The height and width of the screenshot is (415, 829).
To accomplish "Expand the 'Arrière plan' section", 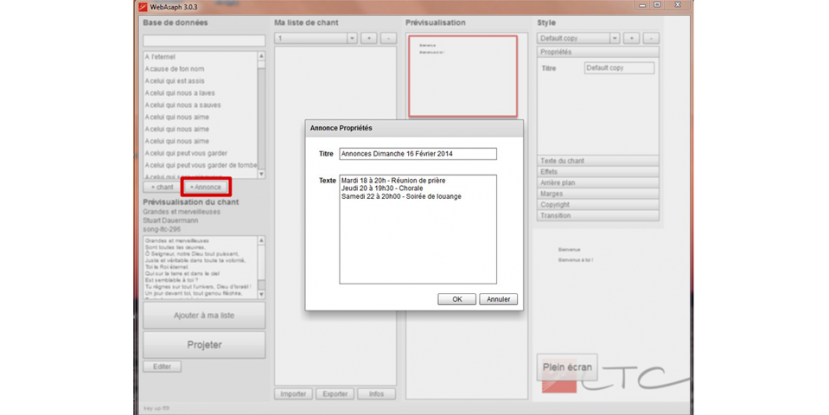I will point(598,183).
